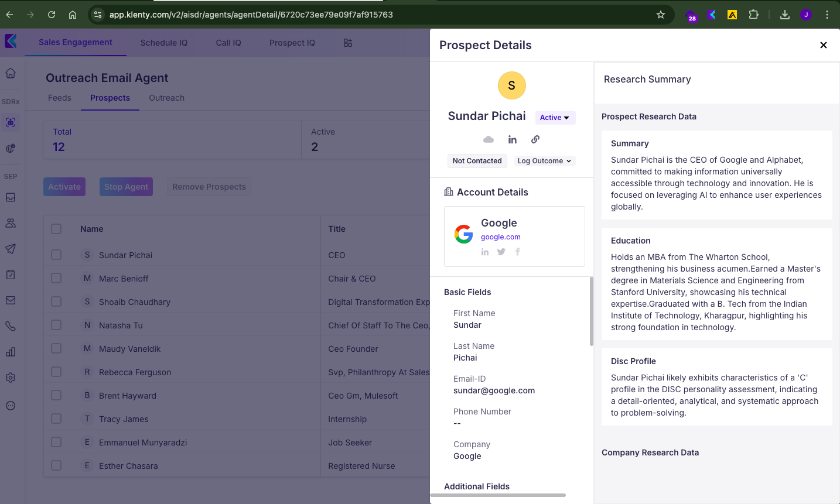Check the box for Maudy Vaneldik row
The image size is (840, 504).
[56, 348]
